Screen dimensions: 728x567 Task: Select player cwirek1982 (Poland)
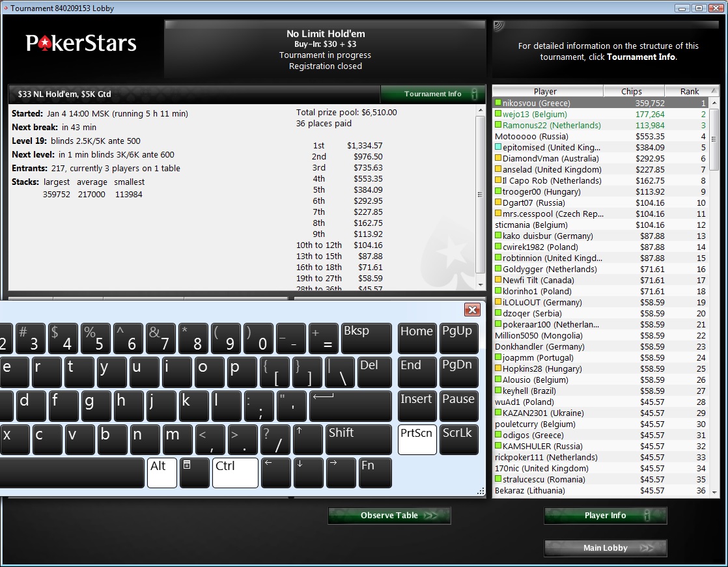(x=601, y=247)
